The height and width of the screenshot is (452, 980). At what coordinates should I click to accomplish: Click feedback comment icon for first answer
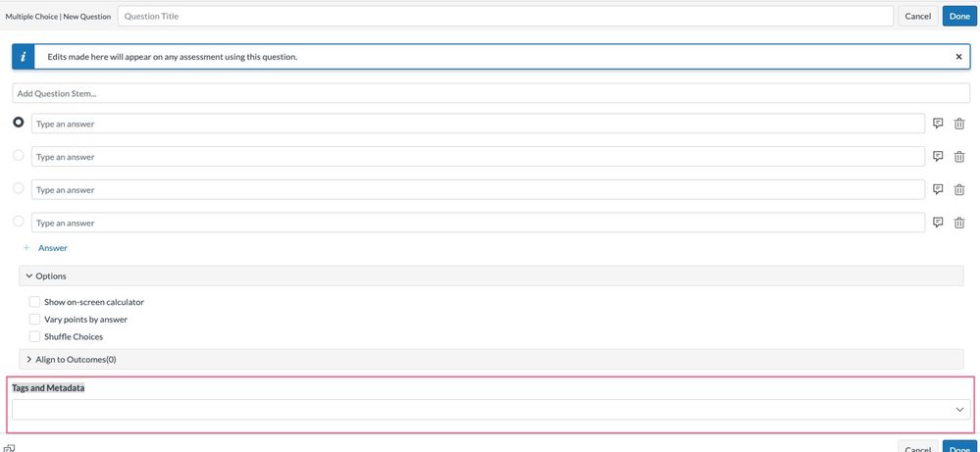(x=938, y=124)
